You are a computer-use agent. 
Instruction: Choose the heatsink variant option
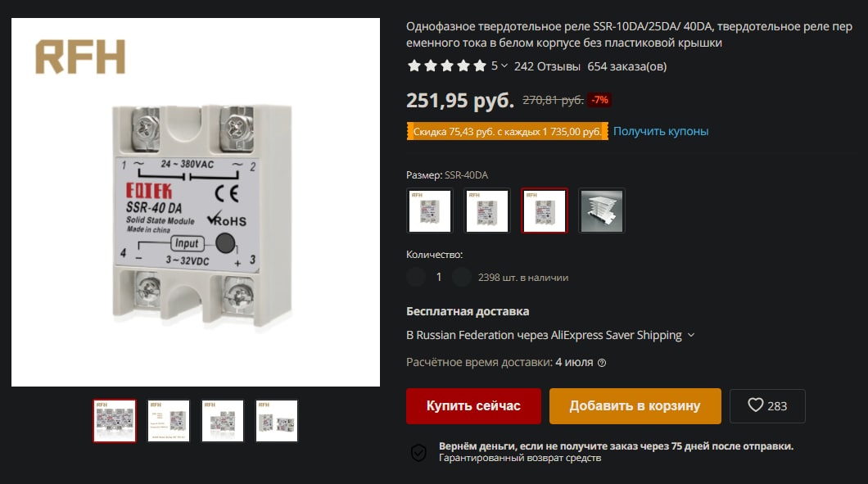(x=602, y=210)
